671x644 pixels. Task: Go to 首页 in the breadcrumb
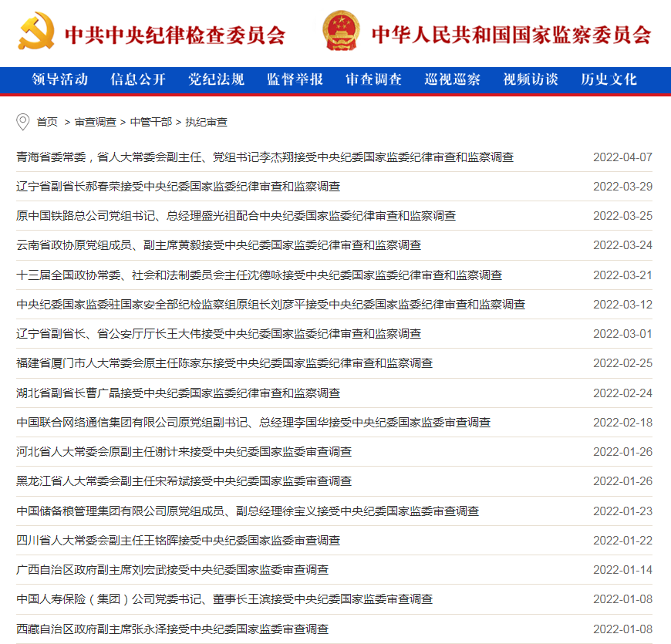coord(47,123)
